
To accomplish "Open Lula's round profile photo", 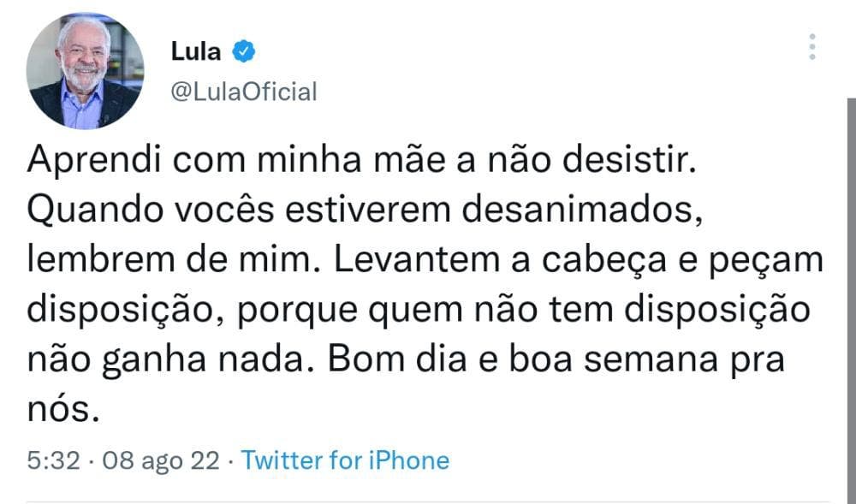I will tap(85, 71).
